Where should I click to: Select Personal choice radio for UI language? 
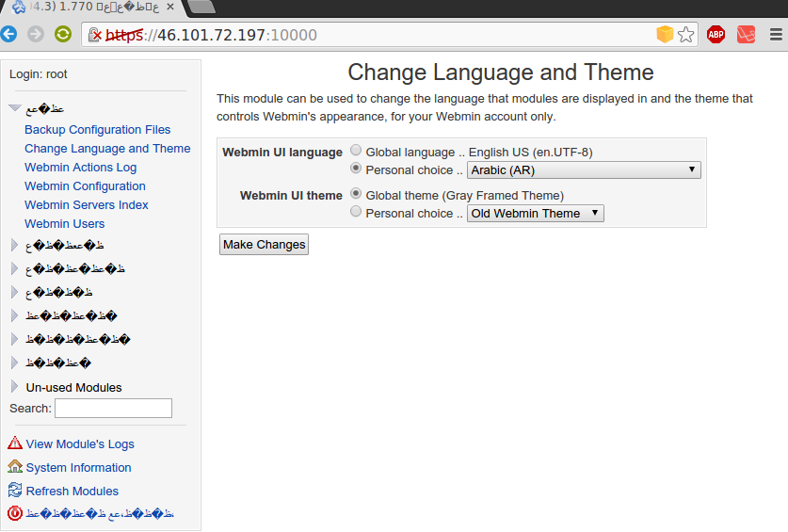pos(356,168)
